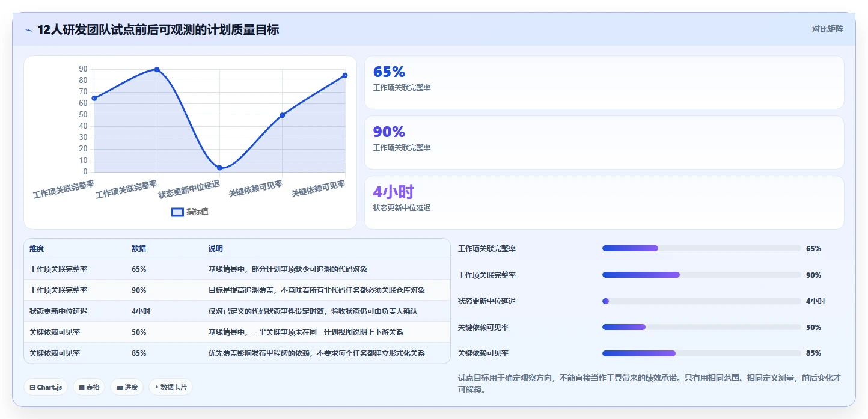Click the lightning icon beside the header title
Image resolution: width=868 pixels, height=419 pixels.
(x=28, y=30)
